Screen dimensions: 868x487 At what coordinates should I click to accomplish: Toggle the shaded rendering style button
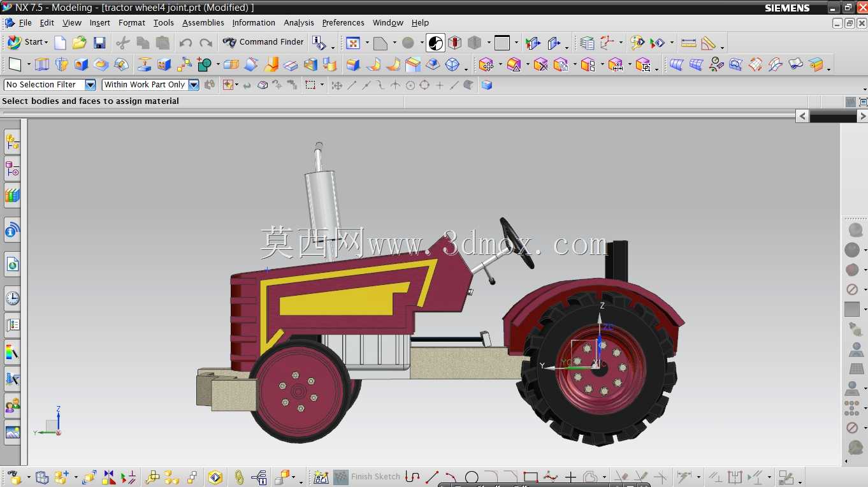coord(436,43)
